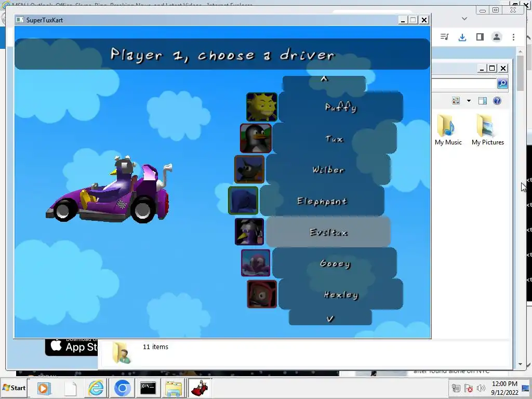Choose the Elephpant driver button
532x399 pixels.
322,201
